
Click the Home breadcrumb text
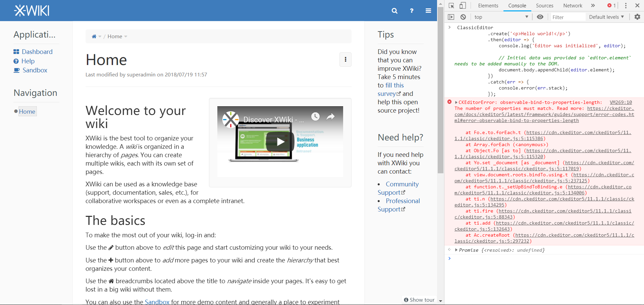tap(115, 37)
